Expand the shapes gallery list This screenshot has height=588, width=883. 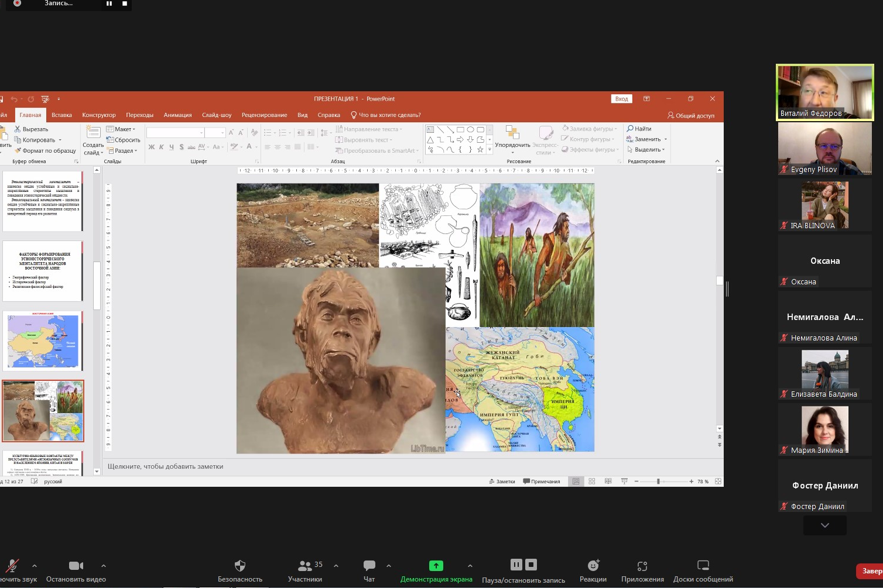(x=490, y=150)
